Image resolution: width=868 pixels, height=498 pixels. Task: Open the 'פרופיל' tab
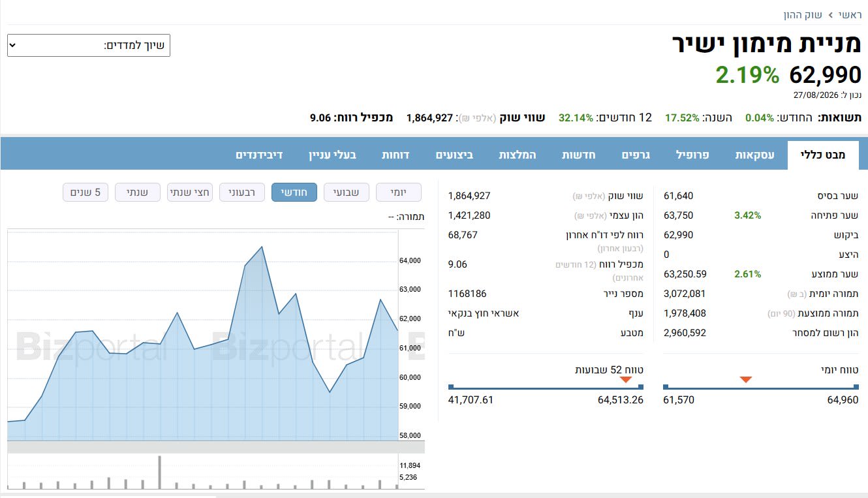tap(692, 155)
